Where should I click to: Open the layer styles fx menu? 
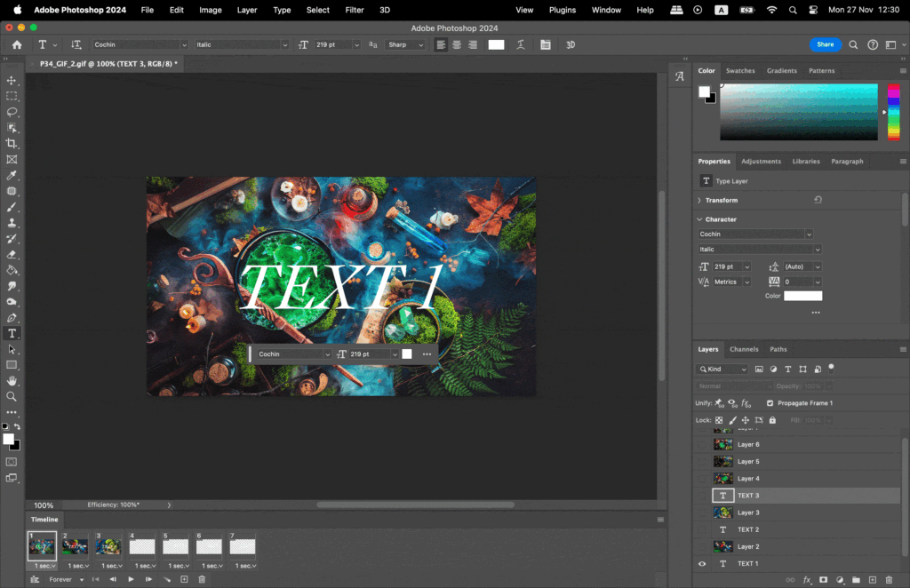[x=806, y=579]
